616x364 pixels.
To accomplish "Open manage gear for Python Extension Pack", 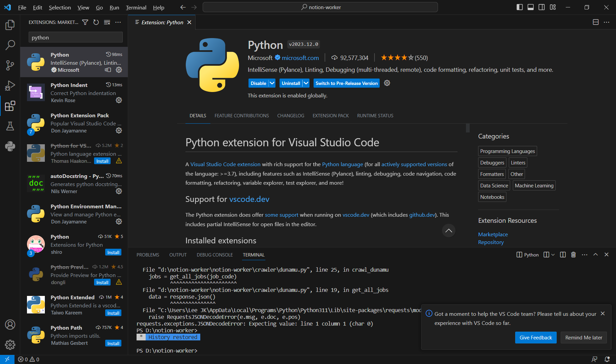I will (119, 130).
